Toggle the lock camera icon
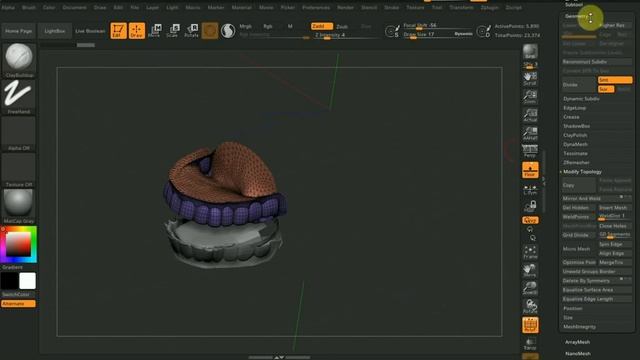 point(530,205)
